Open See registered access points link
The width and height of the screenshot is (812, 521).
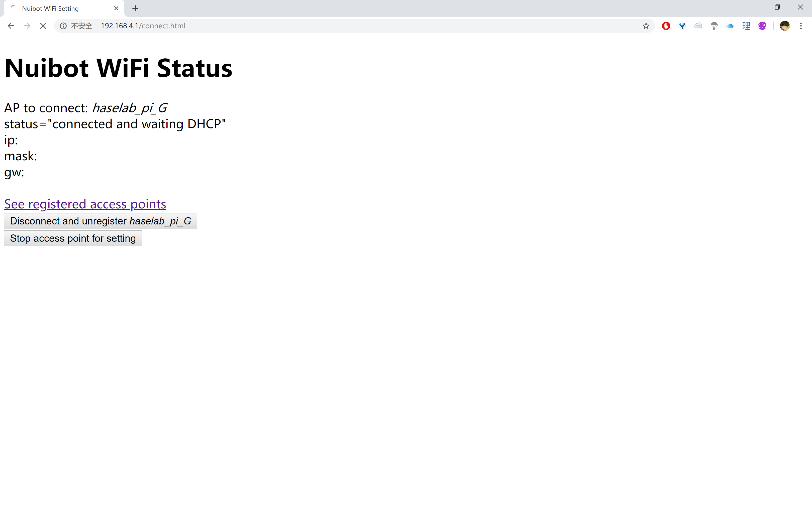pos(85,204)
